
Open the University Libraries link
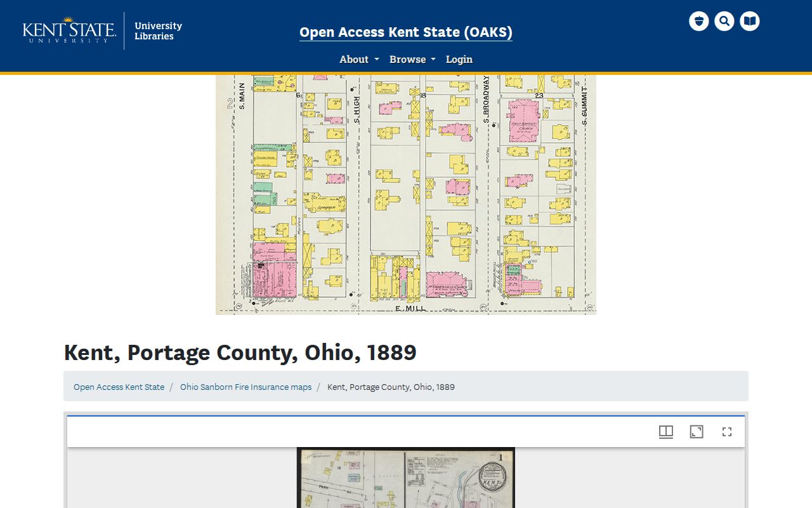pyautogui.click(x=158, y=30)
